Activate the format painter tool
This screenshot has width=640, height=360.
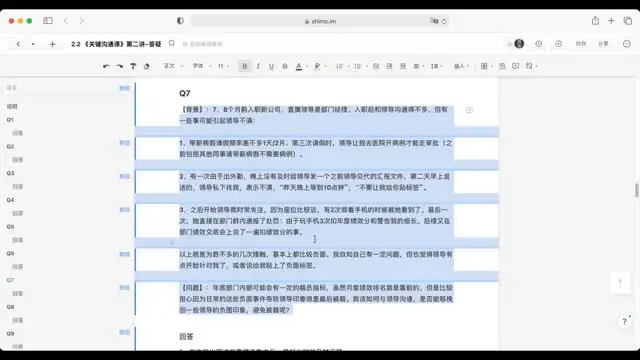click(133, 66)
